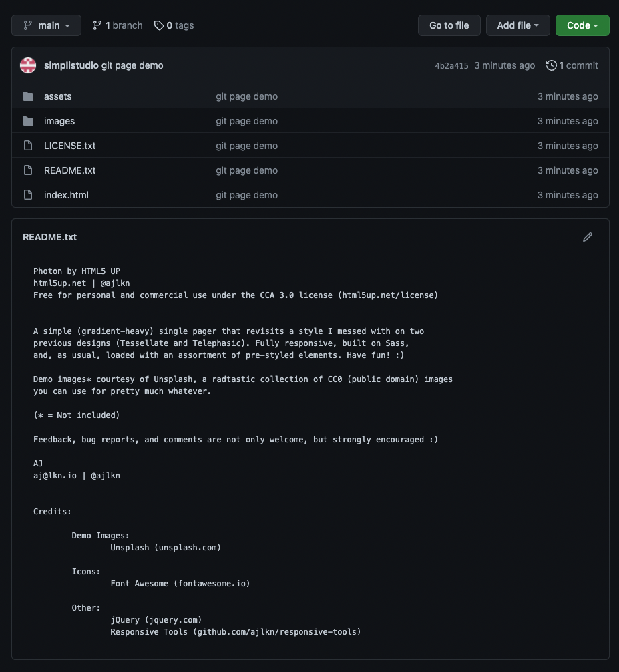Open the simplistudio author link
Screen dimensions: 619x672
[71, 65]
